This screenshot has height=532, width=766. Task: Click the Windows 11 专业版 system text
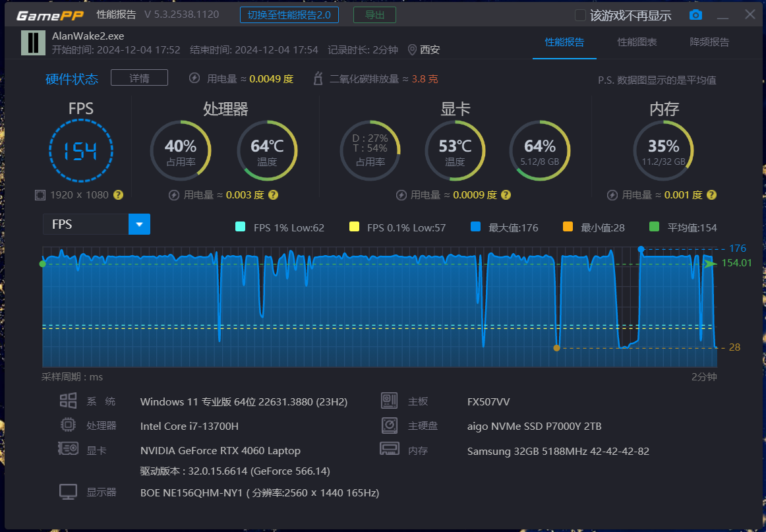click(x=244, y=401)
